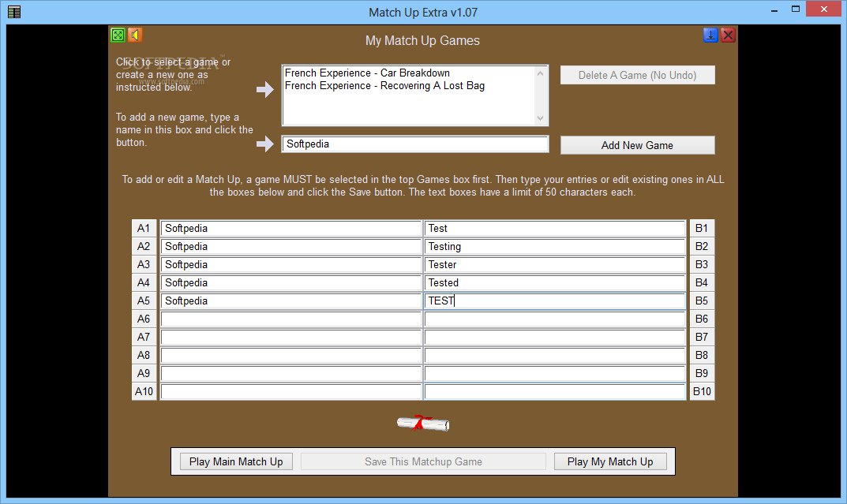Viewport: 847px width, 504px height.
Task: Click the empty B8 entry field
Action: [x=555, y=355]
